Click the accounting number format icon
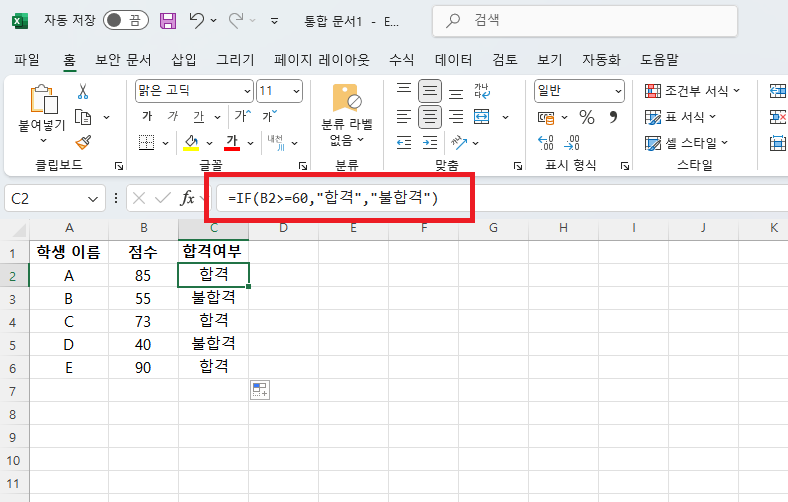 click(546, 118)
